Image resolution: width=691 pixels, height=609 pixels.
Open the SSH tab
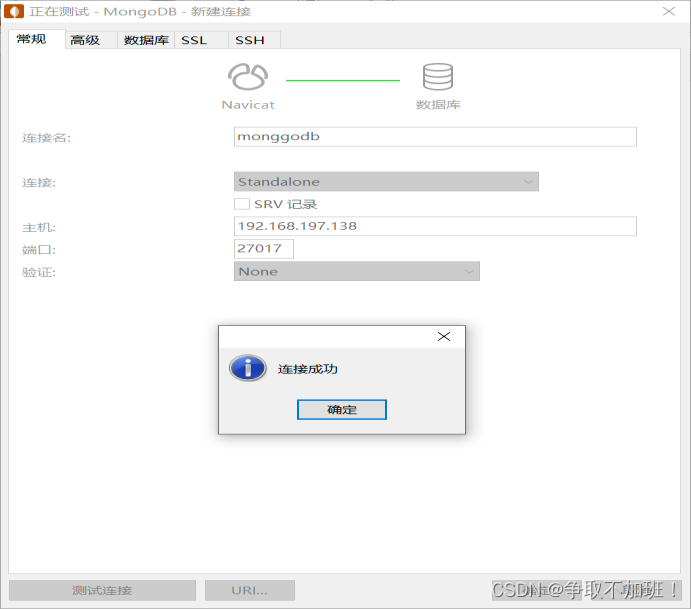[x=254, y=40]
